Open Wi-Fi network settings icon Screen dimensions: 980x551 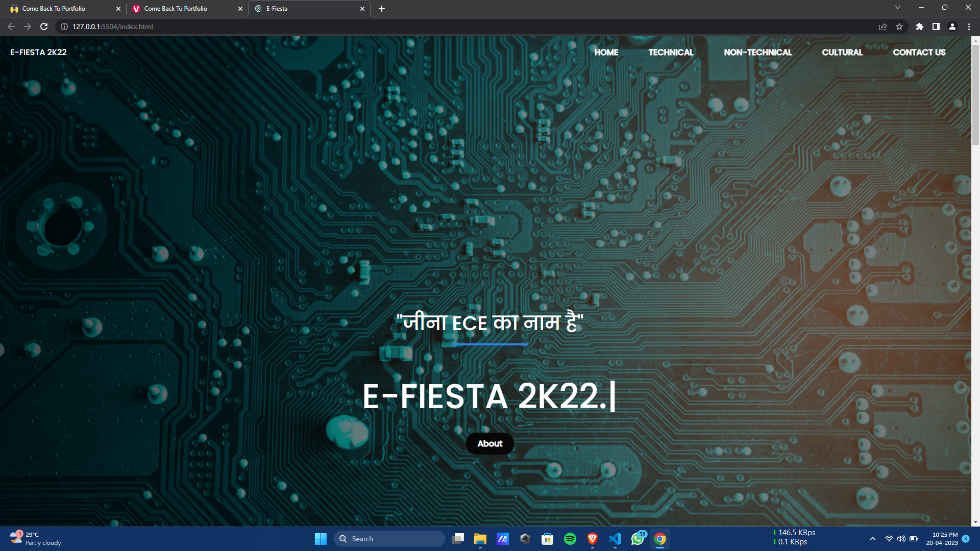(889, 539)
